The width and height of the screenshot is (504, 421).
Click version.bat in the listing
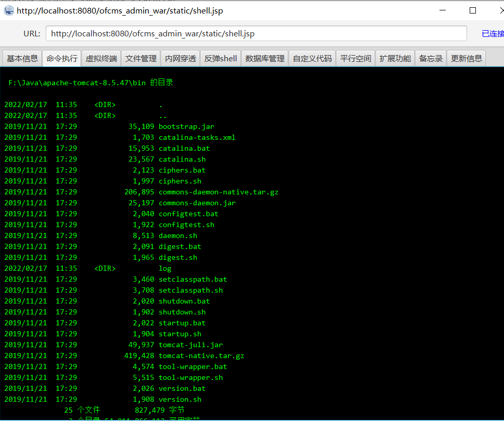182,389
